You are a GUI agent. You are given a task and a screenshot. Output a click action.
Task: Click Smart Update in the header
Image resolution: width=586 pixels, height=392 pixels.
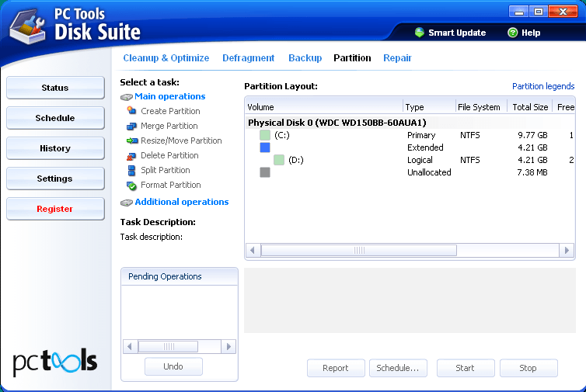pyautogui.click(x=457, y=33)
